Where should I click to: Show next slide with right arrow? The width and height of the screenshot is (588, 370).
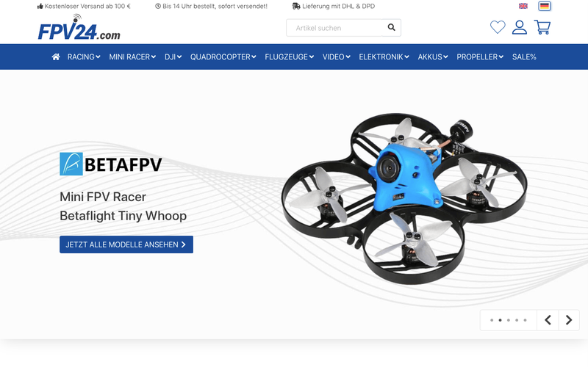click(569, 320)
